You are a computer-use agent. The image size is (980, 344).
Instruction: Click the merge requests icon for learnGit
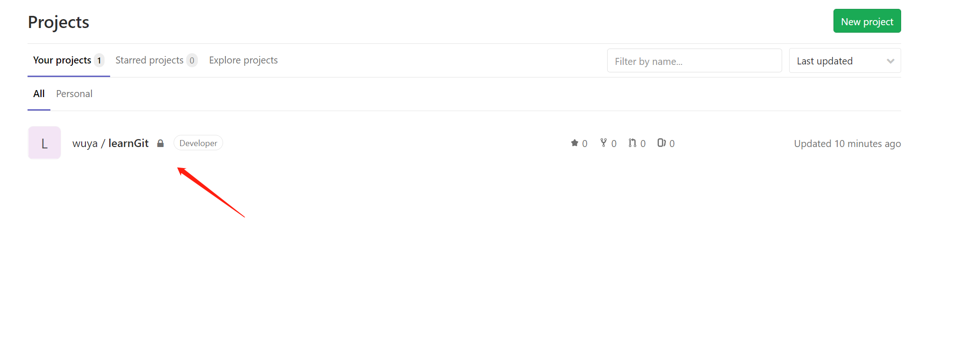[x=632, y=143]
